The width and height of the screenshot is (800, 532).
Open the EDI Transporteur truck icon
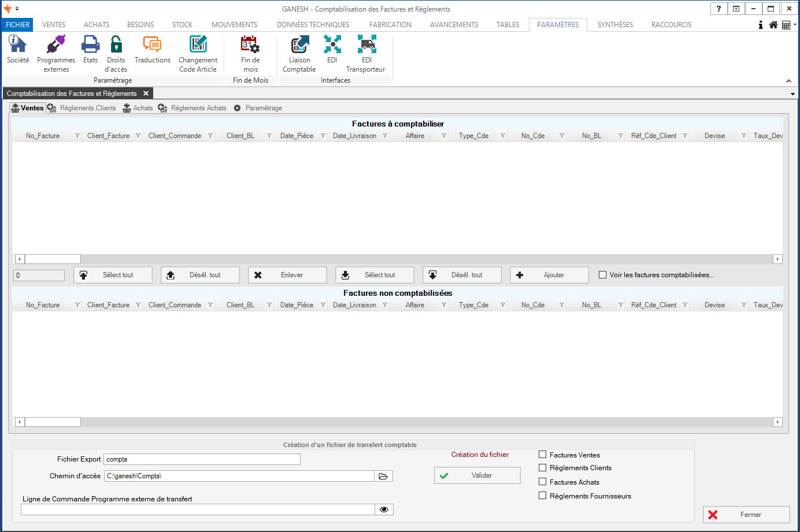(x=366, y=44)
